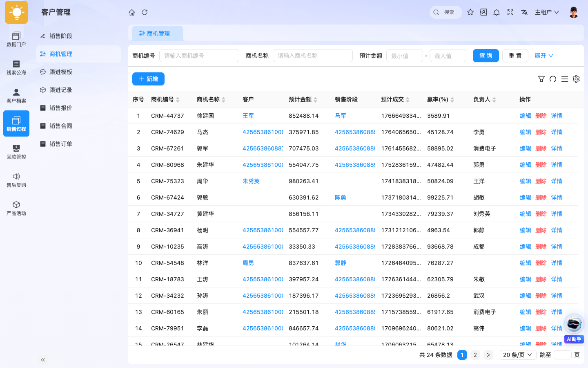This screenshot has width=588, height=368.
Task: Open 销售合同 menu item
Action: pos(78,126)
